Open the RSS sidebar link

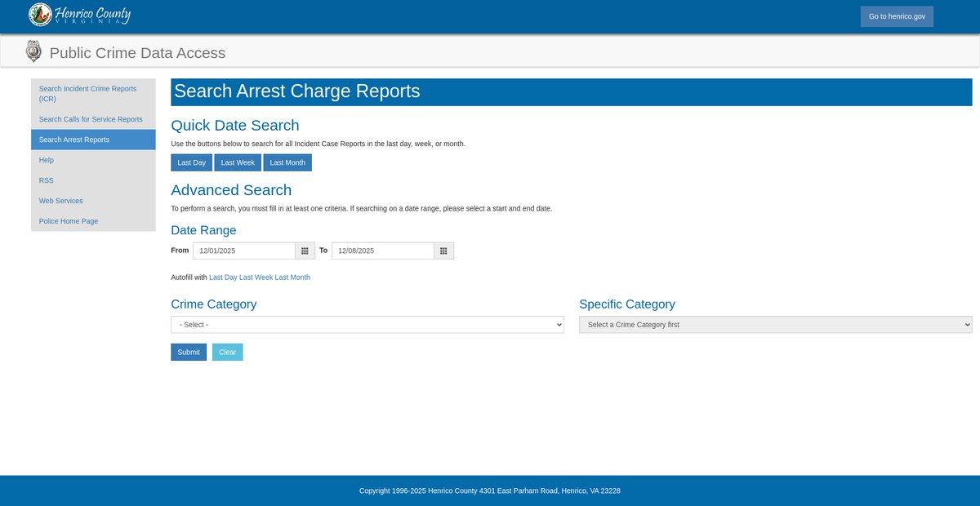[47, 180]
